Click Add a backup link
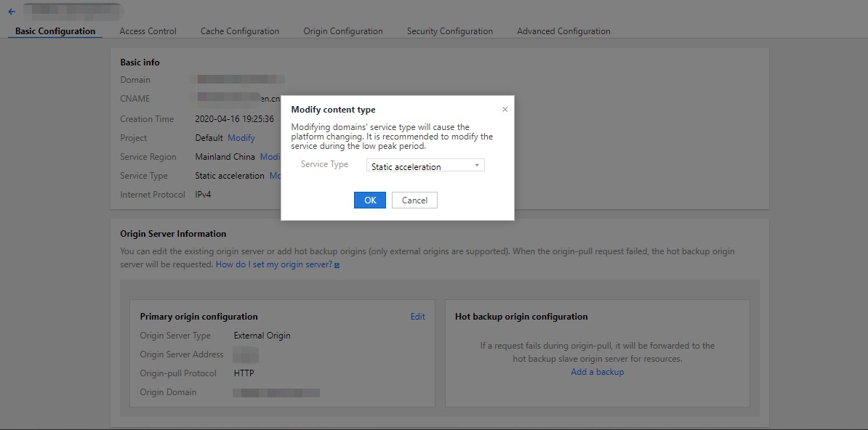Image resolution: width=868 pixels, height=430 pixels. tap(598, 372)
